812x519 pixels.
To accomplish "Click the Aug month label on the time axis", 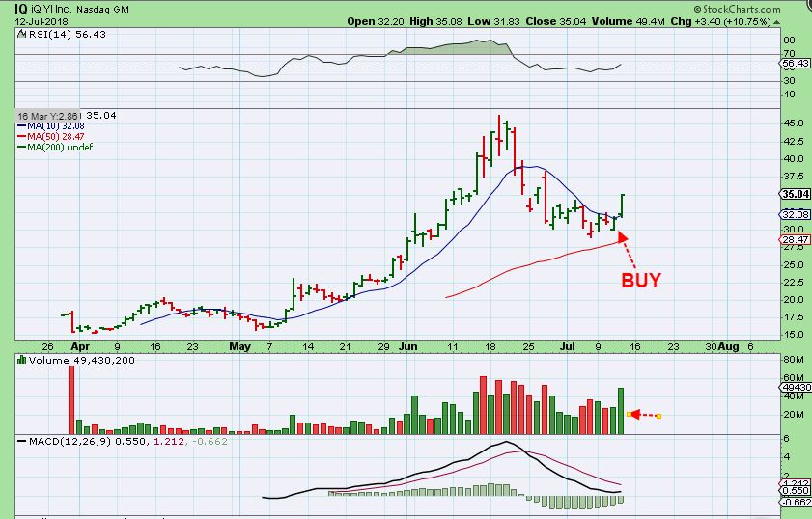I will coord(728,346).
